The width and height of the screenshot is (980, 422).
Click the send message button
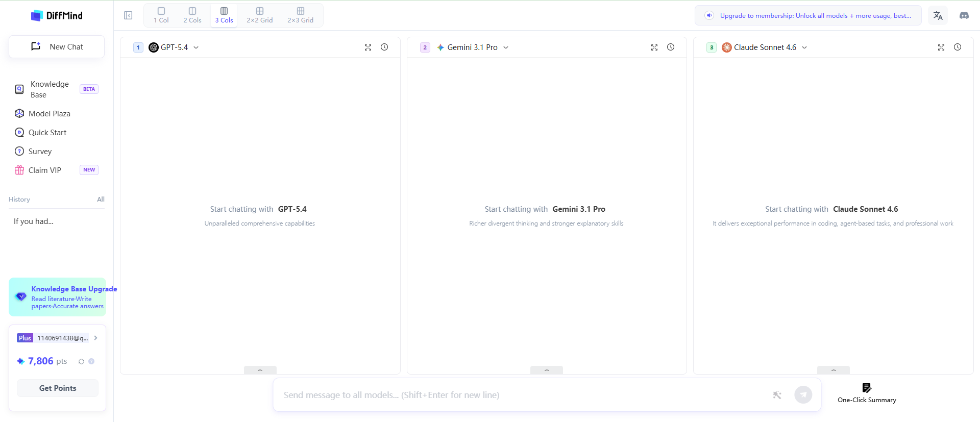click(x=803, y=395)
